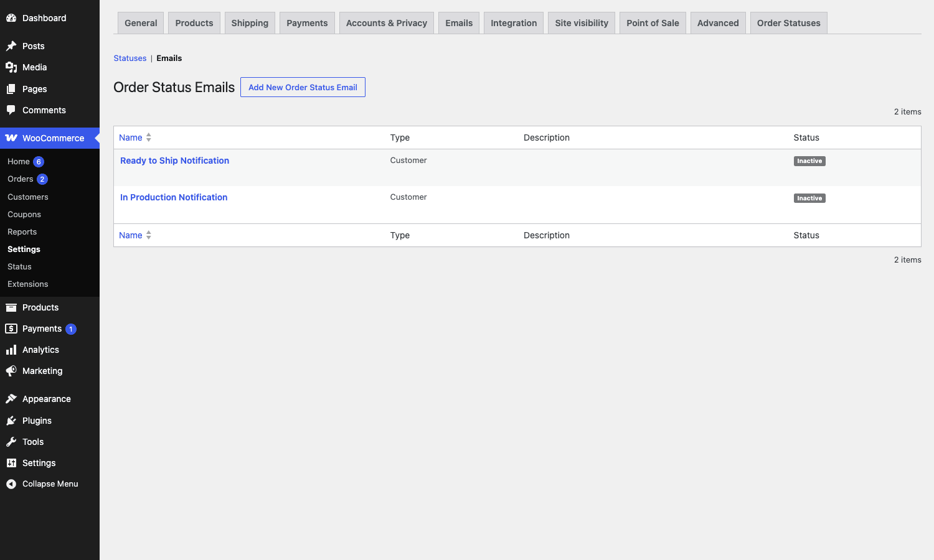Switch to the Shipping tab
The image size is (934, 560).
(250, 23)
